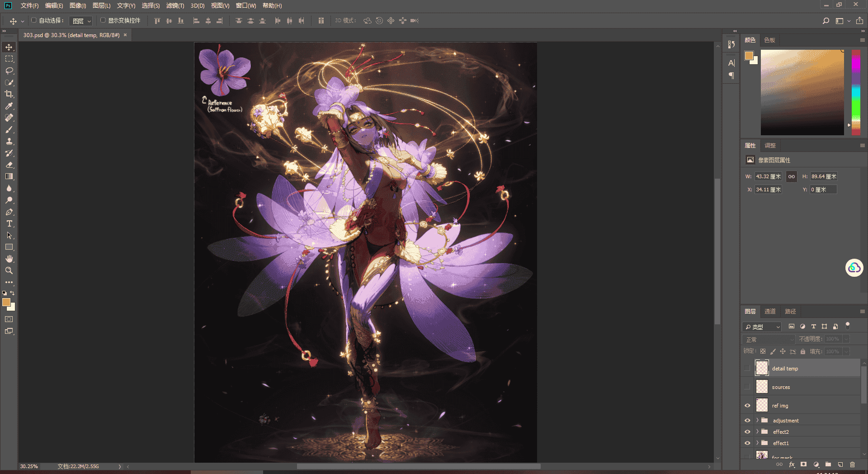Open the auto-select 图层 dropdown
Screen dimensions: 868x474
click(81, 21)
